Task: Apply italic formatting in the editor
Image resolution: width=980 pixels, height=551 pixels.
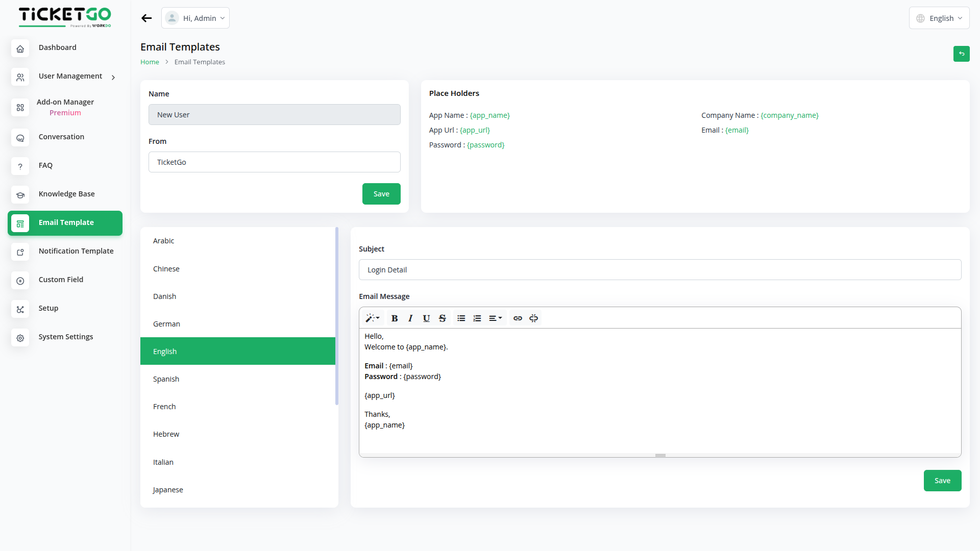Action: click(x=410, y=318)
